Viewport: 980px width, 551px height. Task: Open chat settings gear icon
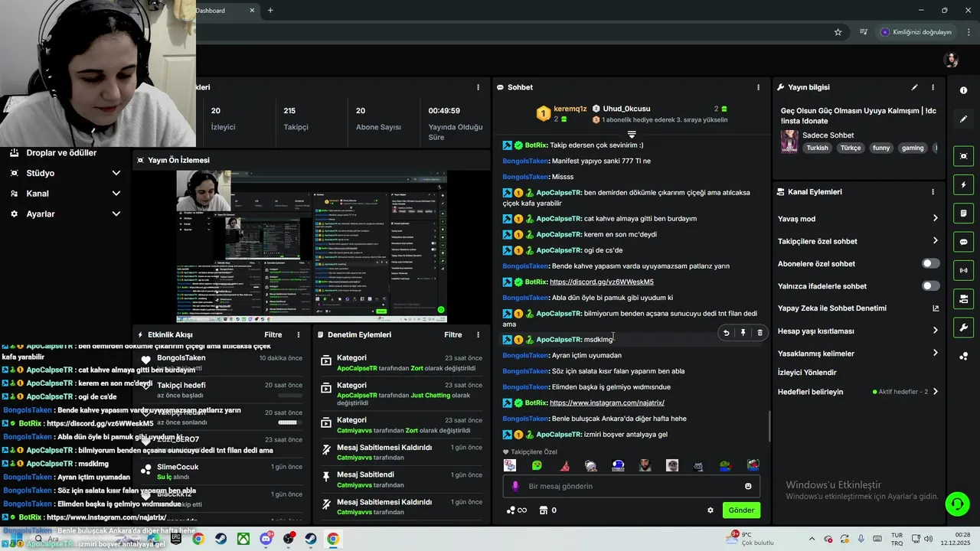pyautogui.click(x=710, y=510)
